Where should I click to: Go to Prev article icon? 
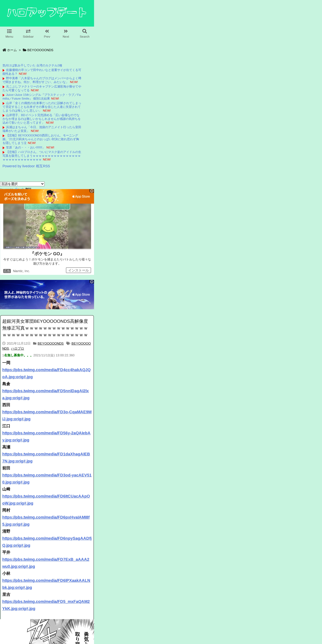point(47,31)
